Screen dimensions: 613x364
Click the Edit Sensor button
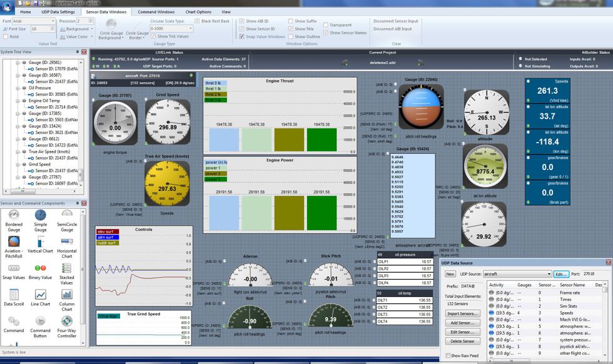(x=462, y=332)
